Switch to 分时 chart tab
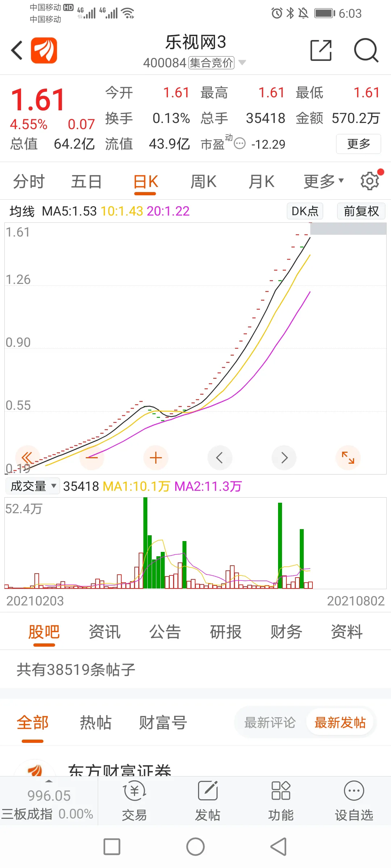Viewport: 391px width, 868px height. (x=29, y=181)
